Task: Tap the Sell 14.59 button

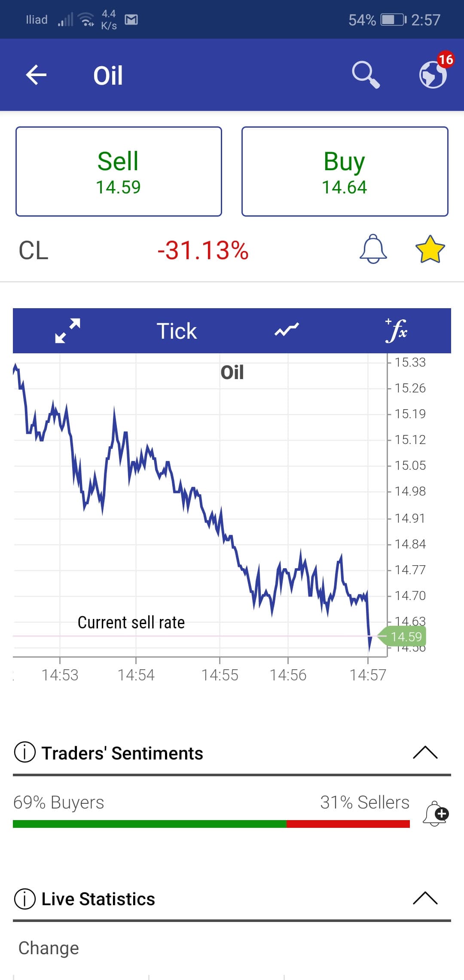Action: point(119,171)
